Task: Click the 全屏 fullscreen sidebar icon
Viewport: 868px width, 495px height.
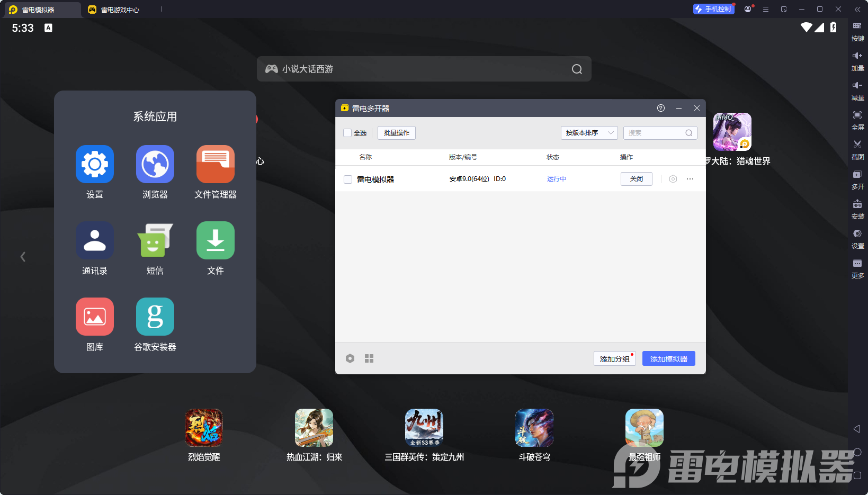Action: (x=857, y=115)
